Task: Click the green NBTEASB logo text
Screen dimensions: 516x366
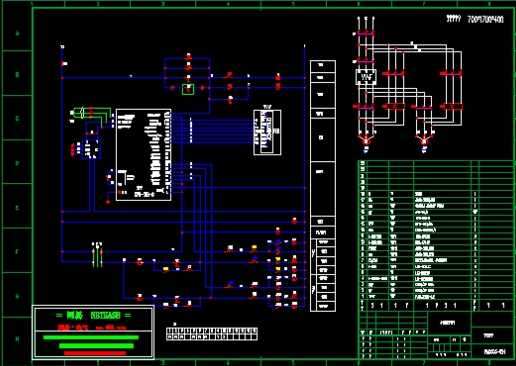Action: [x=105, y=315]
